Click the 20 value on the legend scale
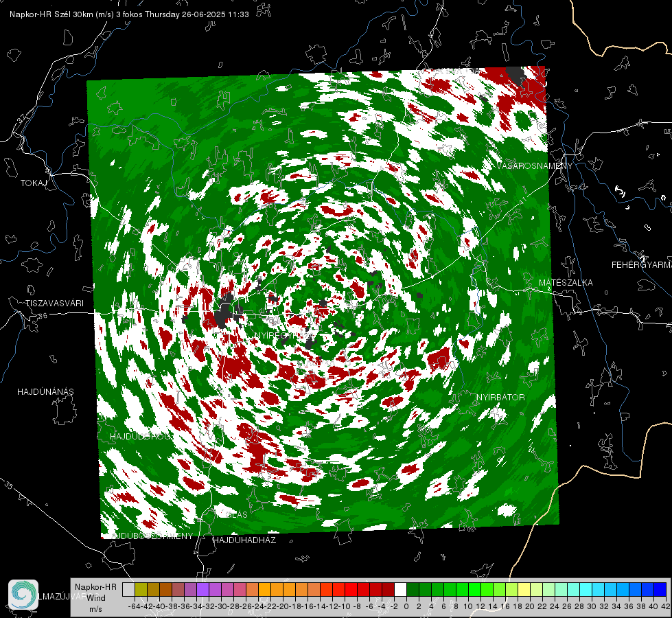The width and height of the screenshot is (672, 618). 530,606
